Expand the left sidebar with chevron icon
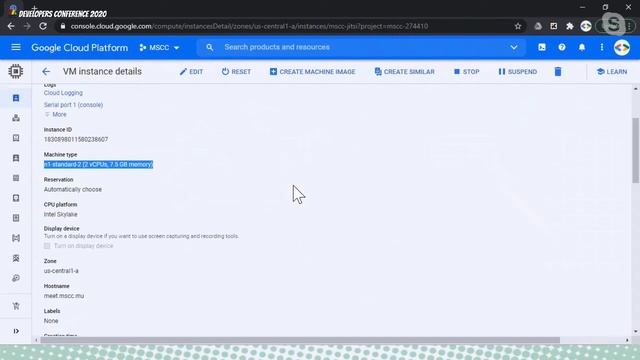 click(x=16, y=331)
